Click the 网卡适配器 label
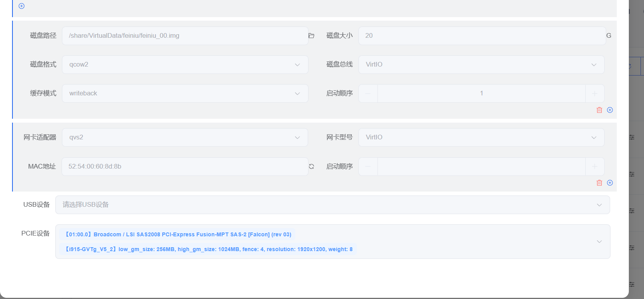 coord(40,137)
